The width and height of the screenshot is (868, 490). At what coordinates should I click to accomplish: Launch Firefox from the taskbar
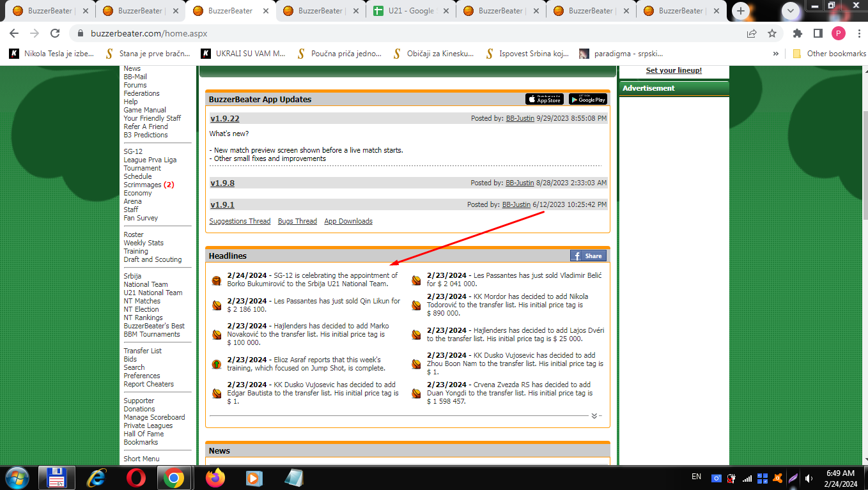215,477
